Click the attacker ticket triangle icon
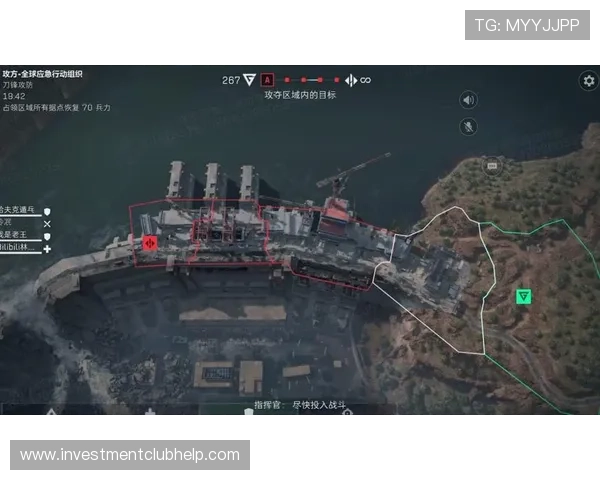This screenshot has height=480, width=600. coord(249,80)
